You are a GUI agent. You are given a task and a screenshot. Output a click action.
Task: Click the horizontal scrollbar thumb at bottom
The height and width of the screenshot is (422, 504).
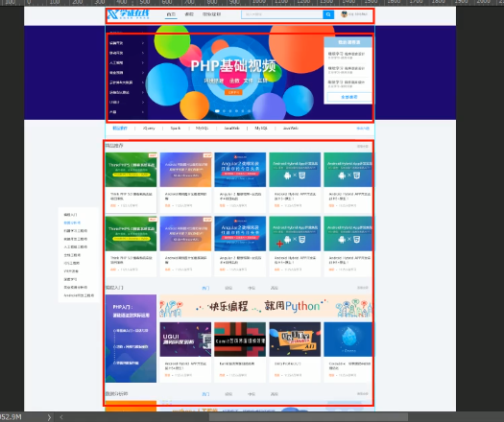point(308,417)
